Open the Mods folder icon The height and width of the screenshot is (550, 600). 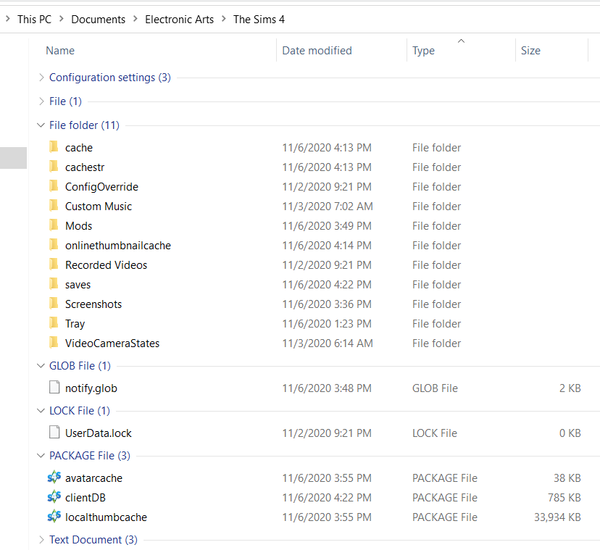54,225
